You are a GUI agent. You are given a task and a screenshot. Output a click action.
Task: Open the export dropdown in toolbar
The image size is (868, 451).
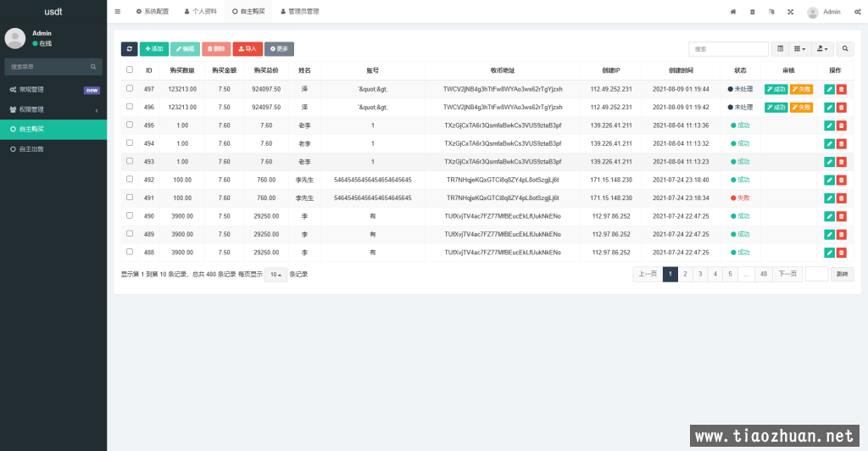[822, 48]
